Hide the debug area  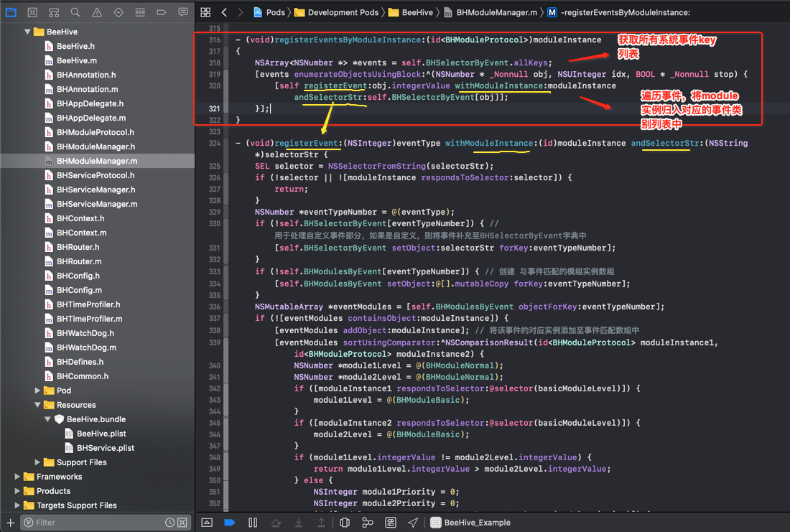207,523
